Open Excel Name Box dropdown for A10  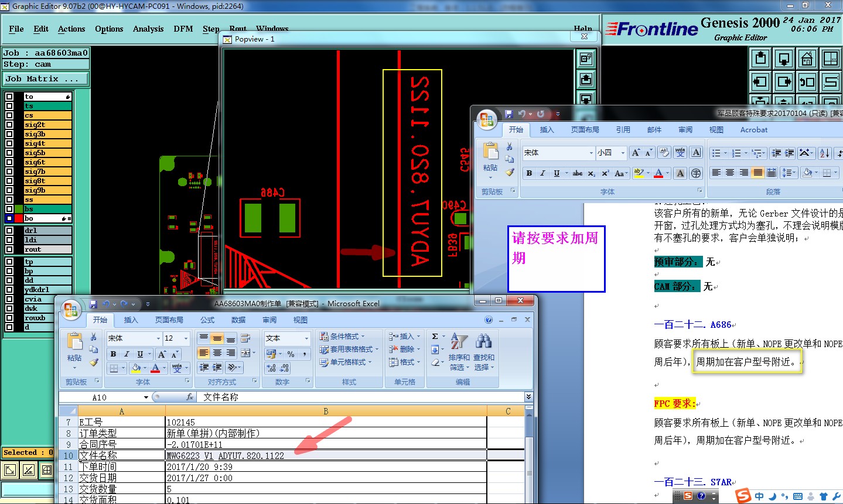[146, 397]
